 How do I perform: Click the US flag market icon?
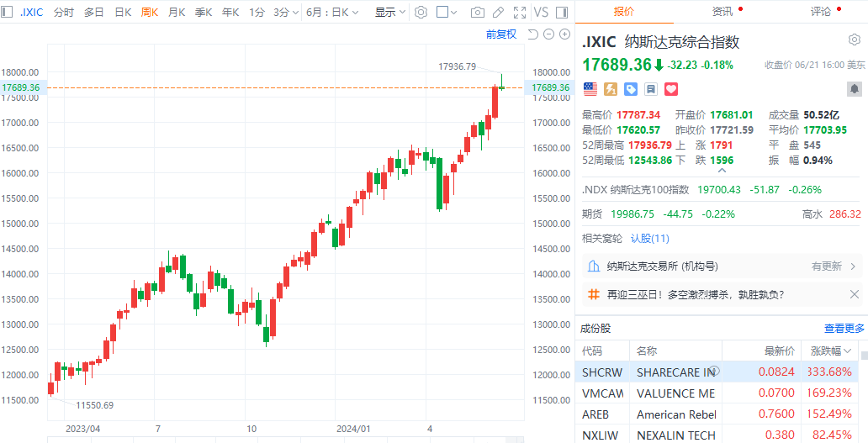(x=590, y=89)
